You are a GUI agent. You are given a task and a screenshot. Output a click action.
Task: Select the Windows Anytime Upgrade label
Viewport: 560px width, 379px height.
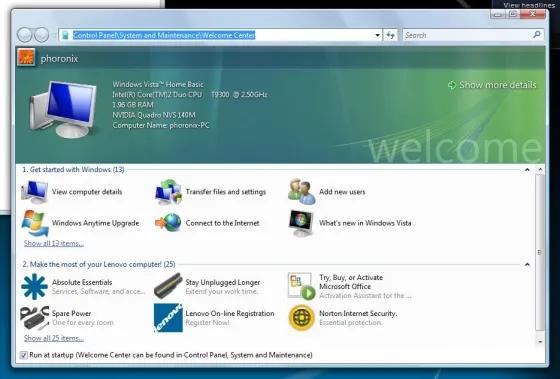(x=95, y=223)
